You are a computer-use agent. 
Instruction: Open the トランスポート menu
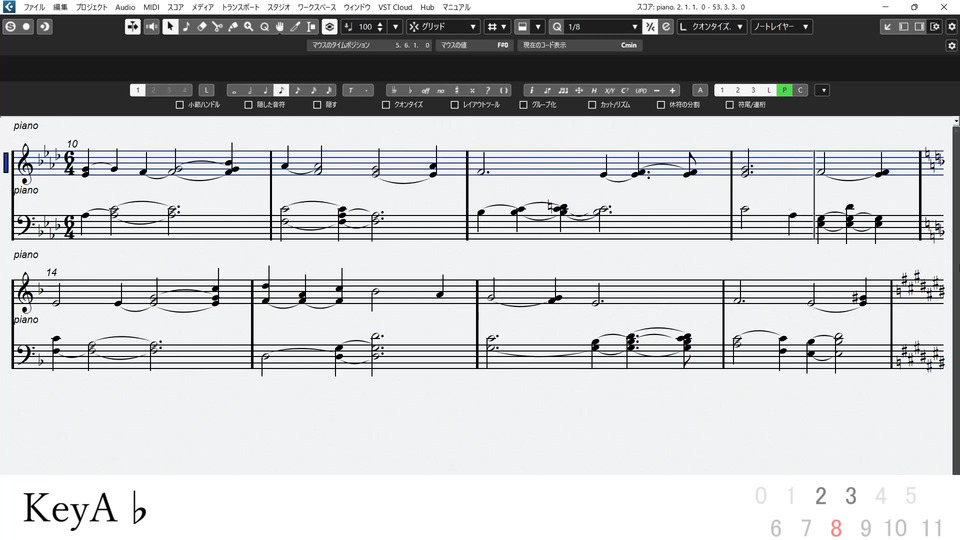click(x=240, y=7)
